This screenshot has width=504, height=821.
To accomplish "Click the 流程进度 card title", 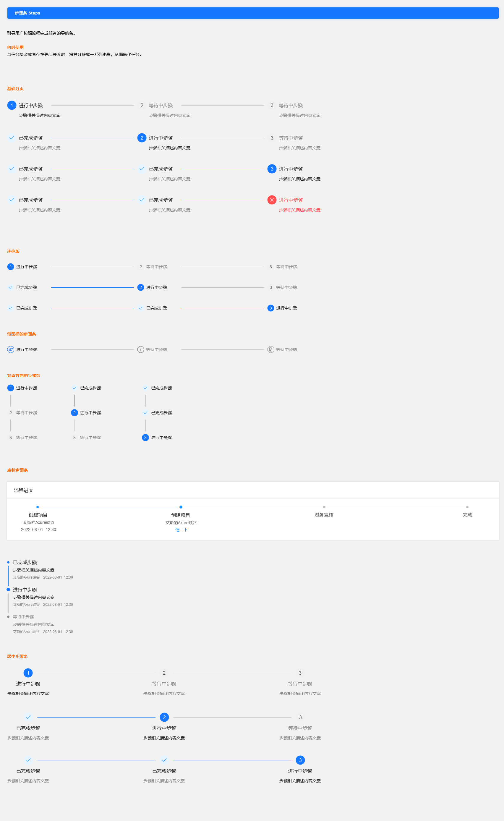I will click(24, 490).
